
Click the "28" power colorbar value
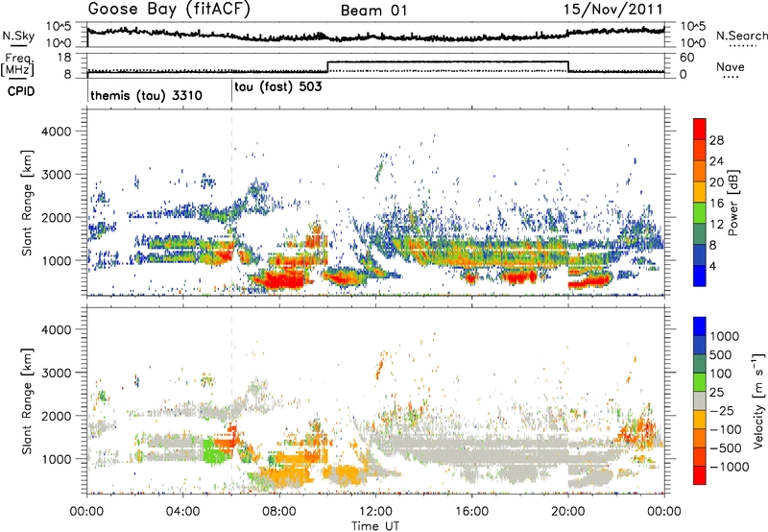(x=716, y=140)
